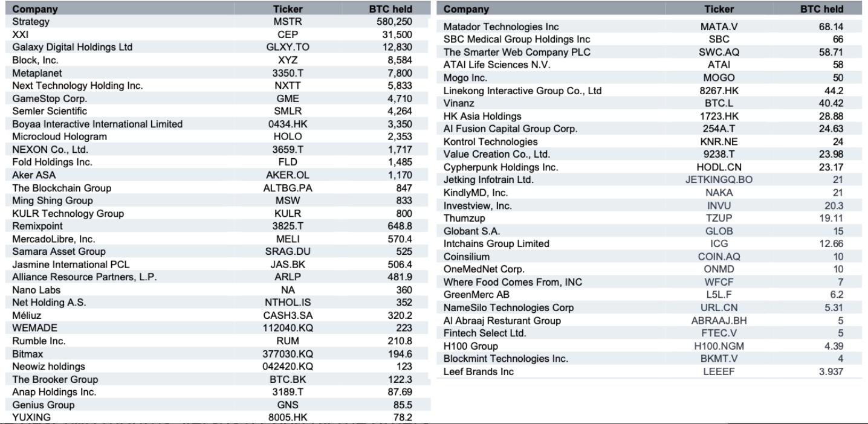Click the left table's Ticker column header
Screen dimensions: 868x424
point(288,9)
